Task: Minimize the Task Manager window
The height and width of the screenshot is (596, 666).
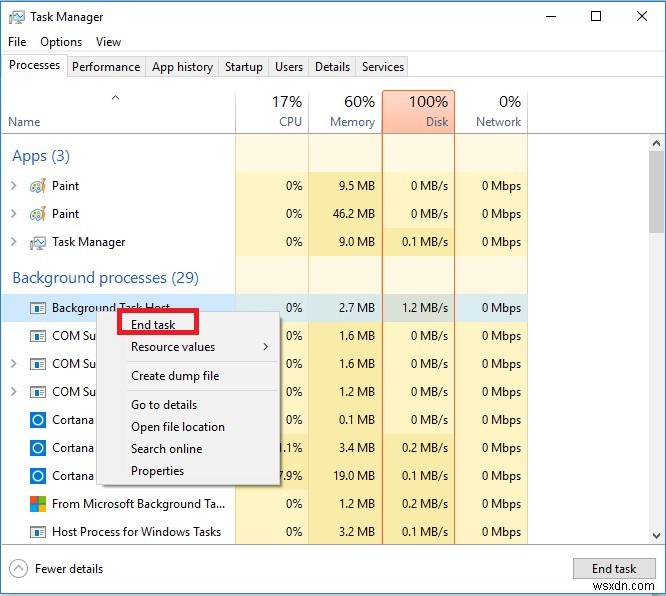Action: coord(551,17)
